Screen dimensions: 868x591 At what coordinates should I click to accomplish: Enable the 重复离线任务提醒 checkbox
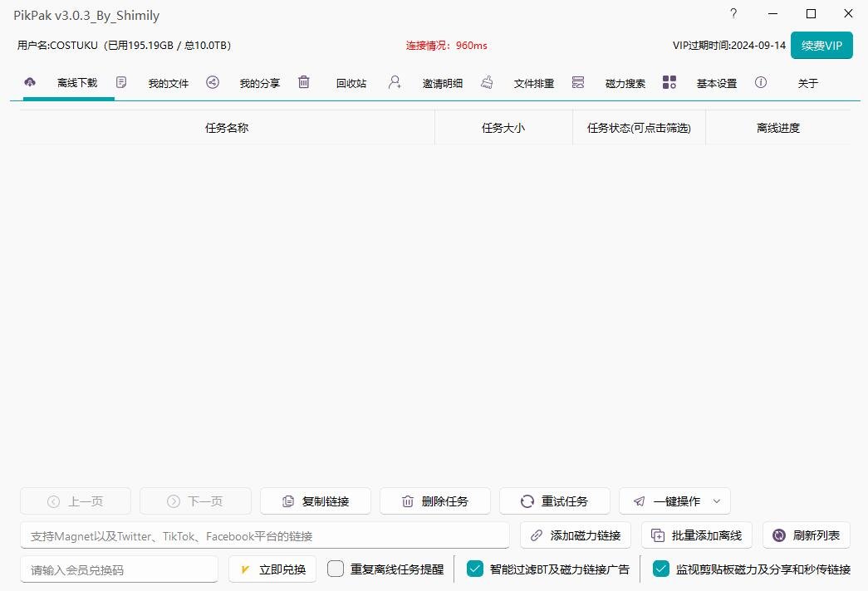coord(336,569)
